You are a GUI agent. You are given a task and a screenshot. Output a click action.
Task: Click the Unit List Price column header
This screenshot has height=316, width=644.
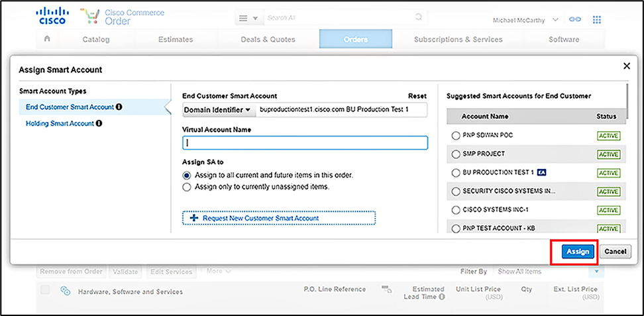[478, 293]
